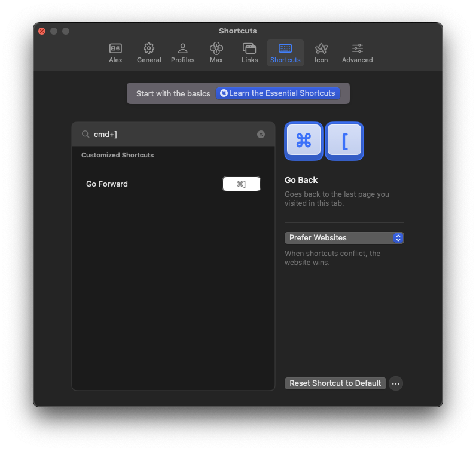Click the Customized Shortcuts section header
This screenshot has width=476, height=451.
click(x=117, y=155)
